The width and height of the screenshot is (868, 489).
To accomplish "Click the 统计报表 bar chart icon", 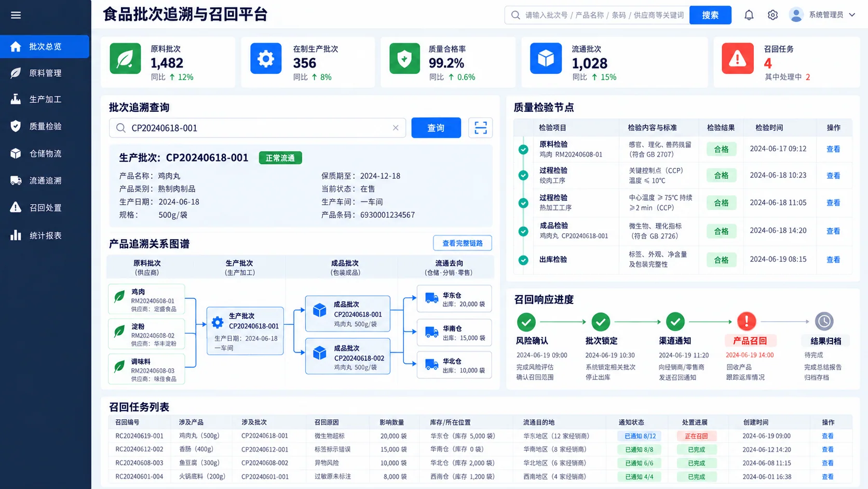I will [x=16, y=235].
